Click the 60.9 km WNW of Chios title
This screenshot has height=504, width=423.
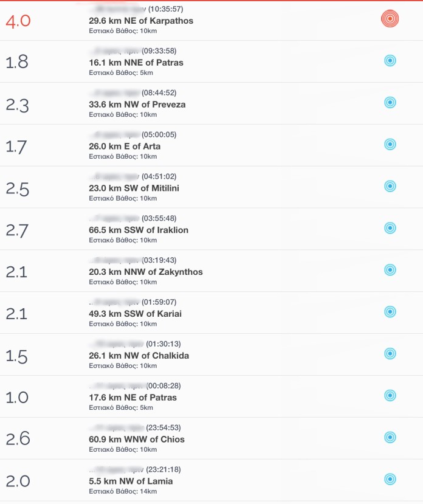tap(137, 440)
